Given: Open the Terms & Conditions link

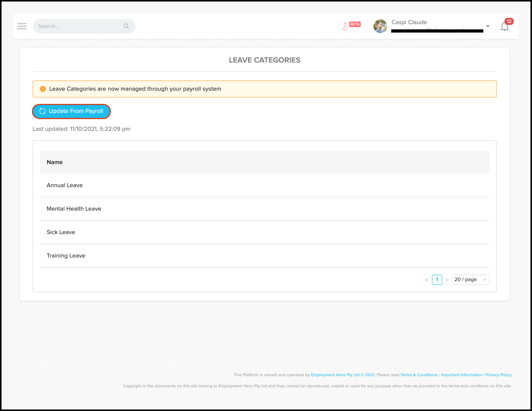Looking at the screenshot, I should point(419,375).
